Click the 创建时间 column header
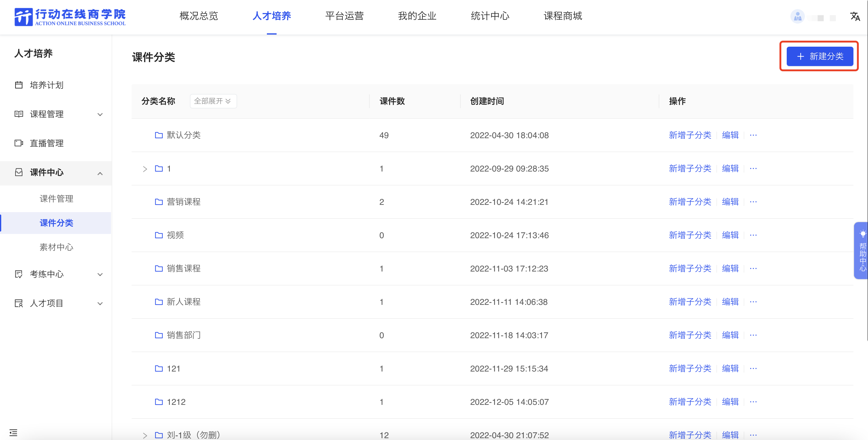Screen dimensions: 868x440 click(487, 101)
